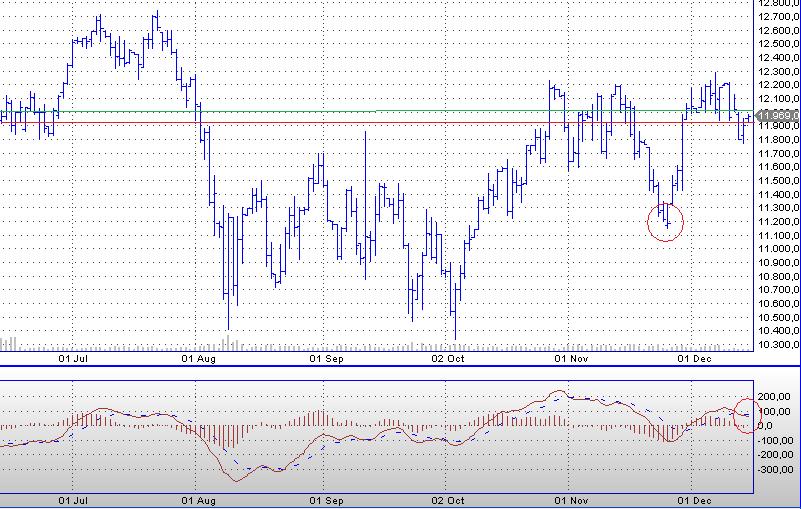Screen dimensions: 801x509
Task: Click the 10.500,0 price axis label
Action: click(x=779, y=317)
